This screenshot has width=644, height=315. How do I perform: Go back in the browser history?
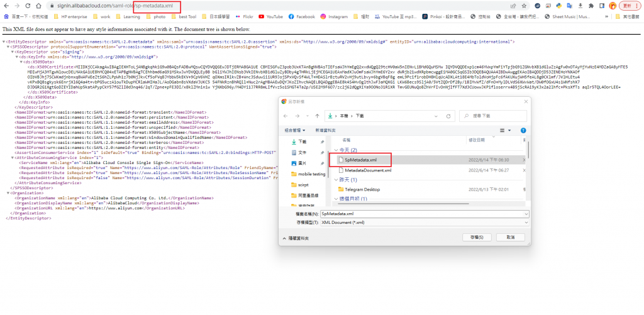[6, 6]
